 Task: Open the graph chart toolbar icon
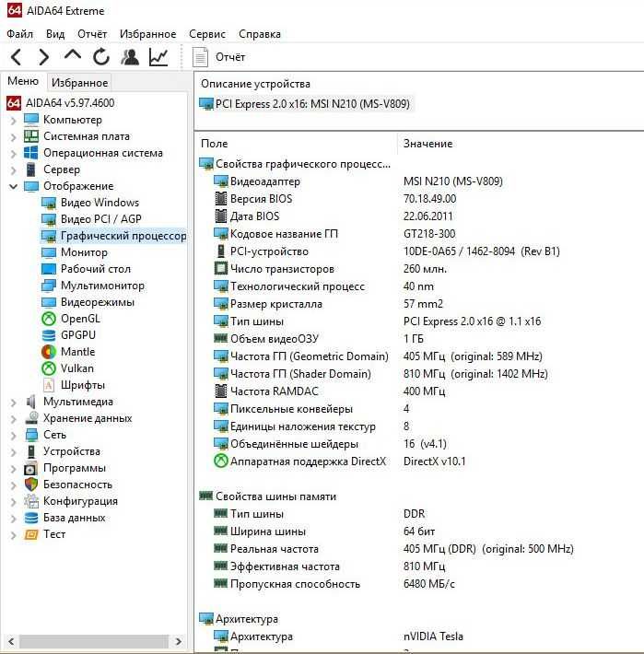[158, 57]
